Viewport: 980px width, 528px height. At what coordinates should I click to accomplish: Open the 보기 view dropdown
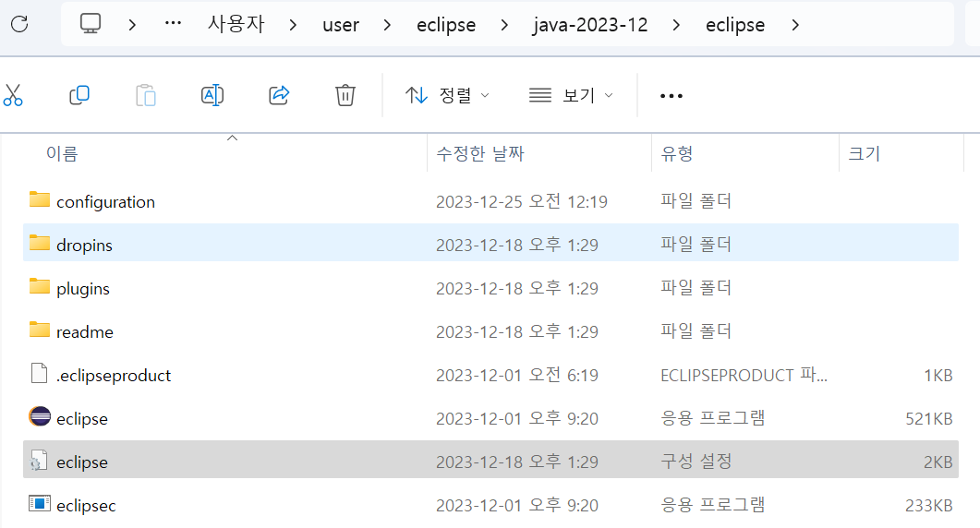pos(571,95)
